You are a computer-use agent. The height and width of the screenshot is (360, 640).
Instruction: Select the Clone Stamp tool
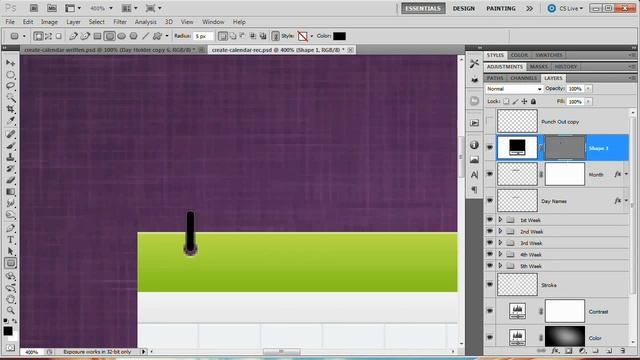click(11, 157)
